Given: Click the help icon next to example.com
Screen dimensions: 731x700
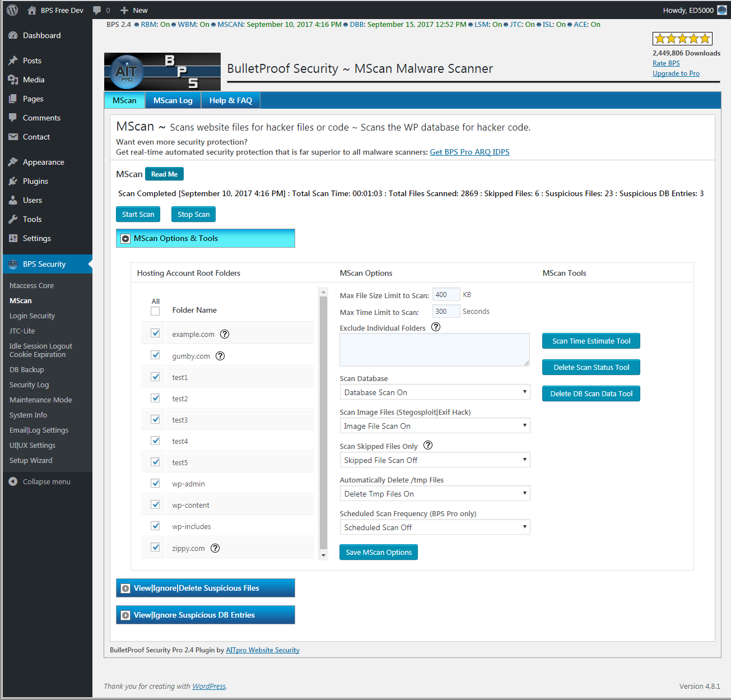Looking at the screenshot, I should tap(225, 334).
